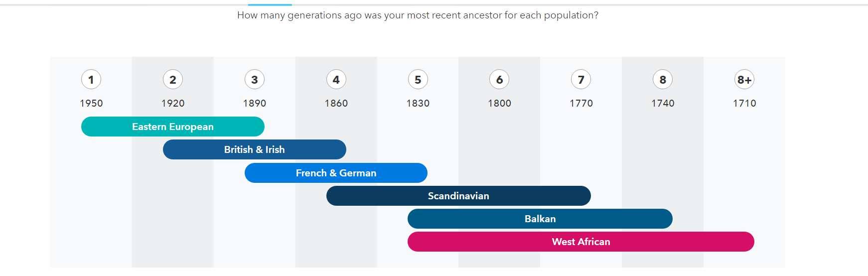Click the Balkan timeline bar

[x=540, y=219]
